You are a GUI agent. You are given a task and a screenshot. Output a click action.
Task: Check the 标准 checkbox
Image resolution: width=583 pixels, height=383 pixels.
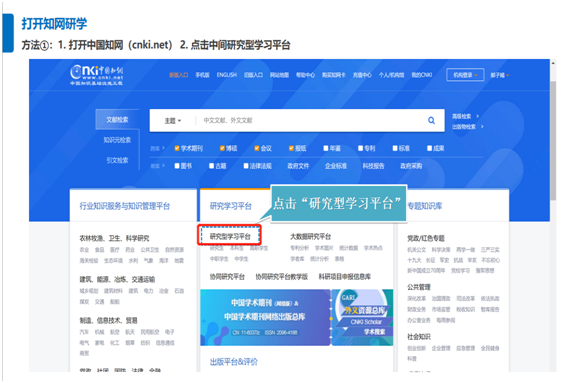click(x=395, y=148)
